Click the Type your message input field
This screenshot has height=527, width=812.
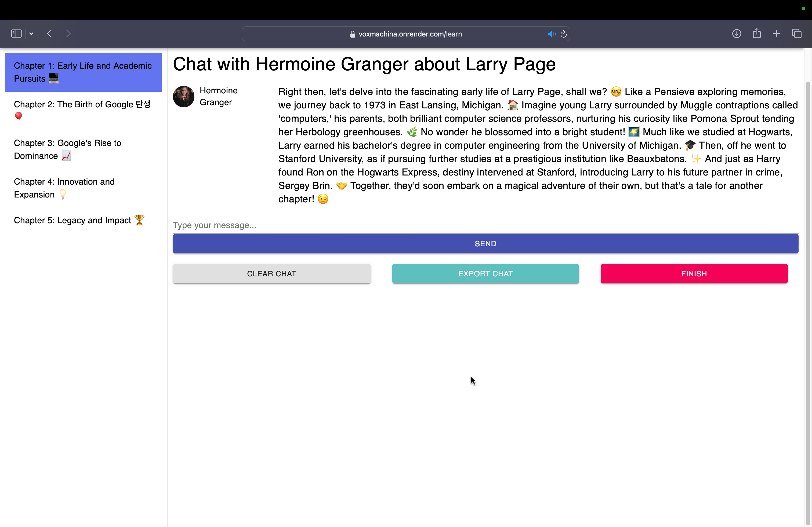pos(485,225)
